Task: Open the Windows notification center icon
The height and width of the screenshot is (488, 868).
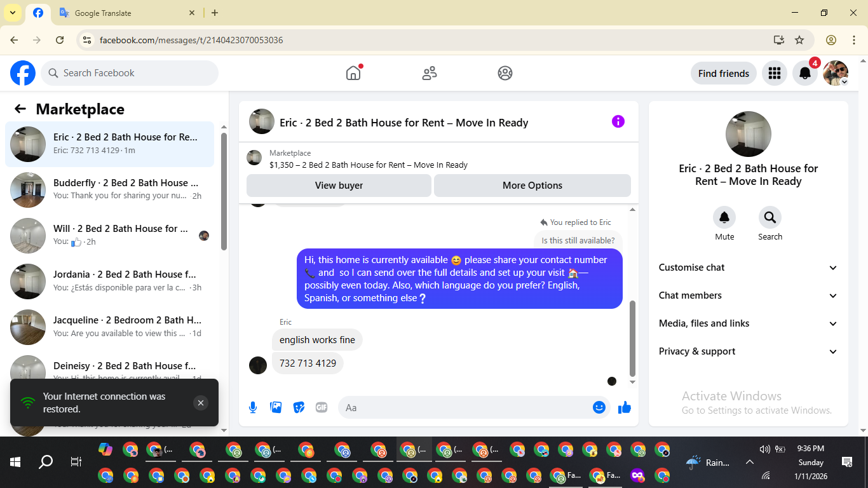Action: (847, 462)
